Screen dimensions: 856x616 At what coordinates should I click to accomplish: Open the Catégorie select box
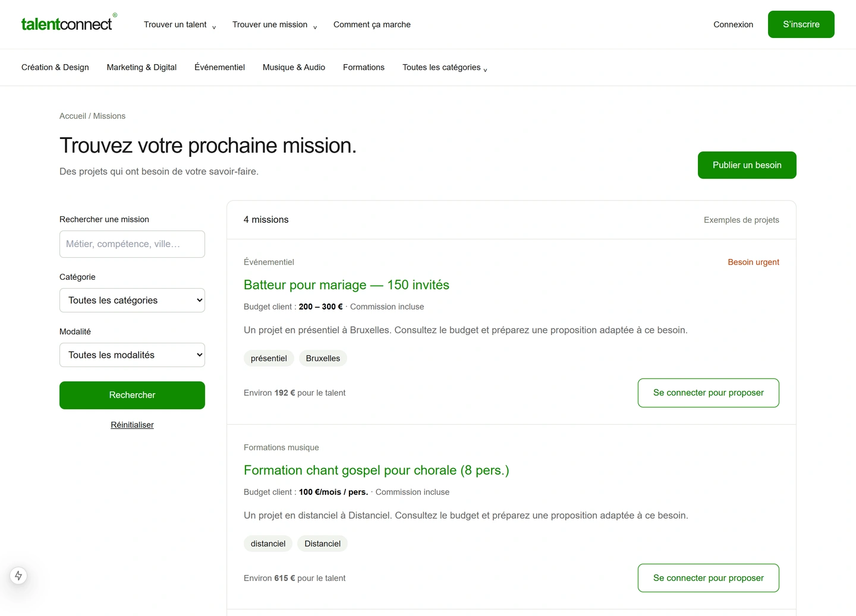132,301
